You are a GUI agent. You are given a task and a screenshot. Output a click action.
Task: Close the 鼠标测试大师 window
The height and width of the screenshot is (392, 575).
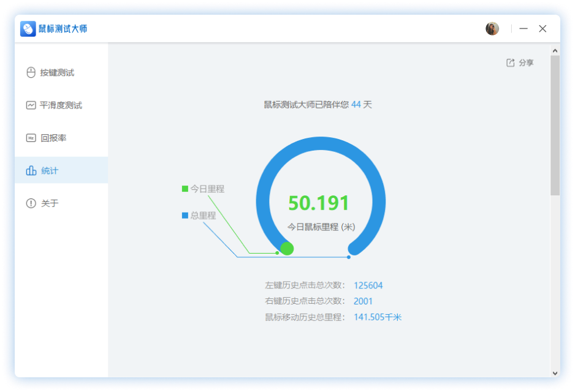[x=543, y=29]
